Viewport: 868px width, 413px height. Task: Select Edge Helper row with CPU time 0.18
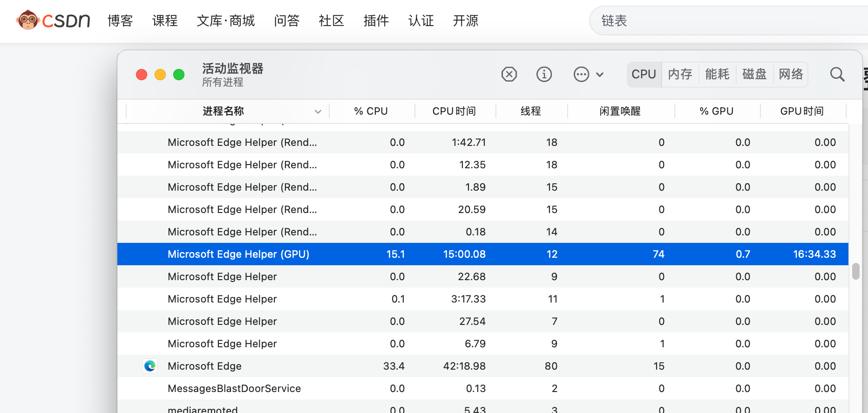[483, 232]
